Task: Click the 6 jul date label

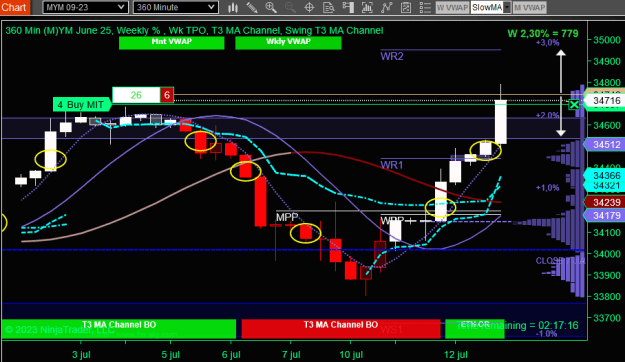Action: point(231,354)
